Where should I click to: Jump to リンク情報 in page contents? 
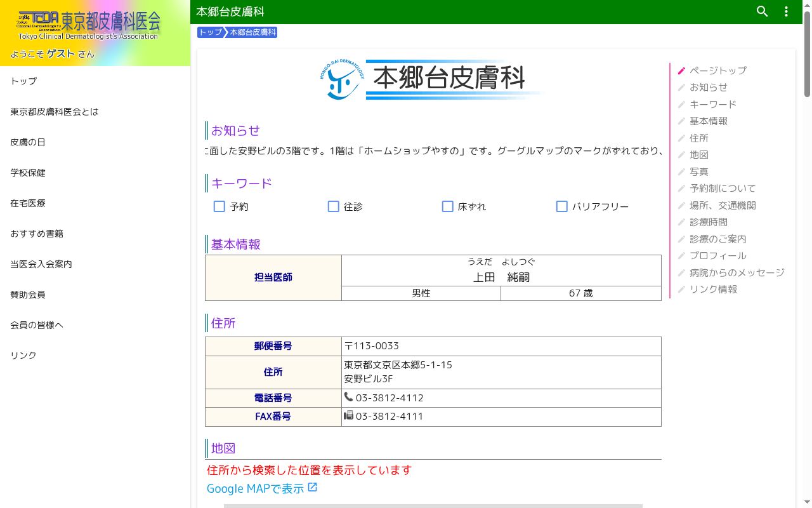click(713, 290)
